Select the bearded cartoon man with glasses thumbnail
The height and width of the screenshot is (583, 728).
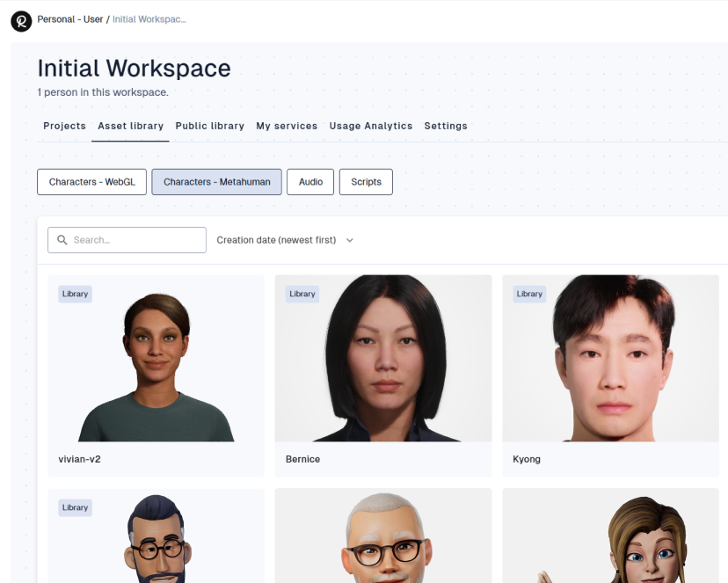pyautogui.click(x=156, y=536)
